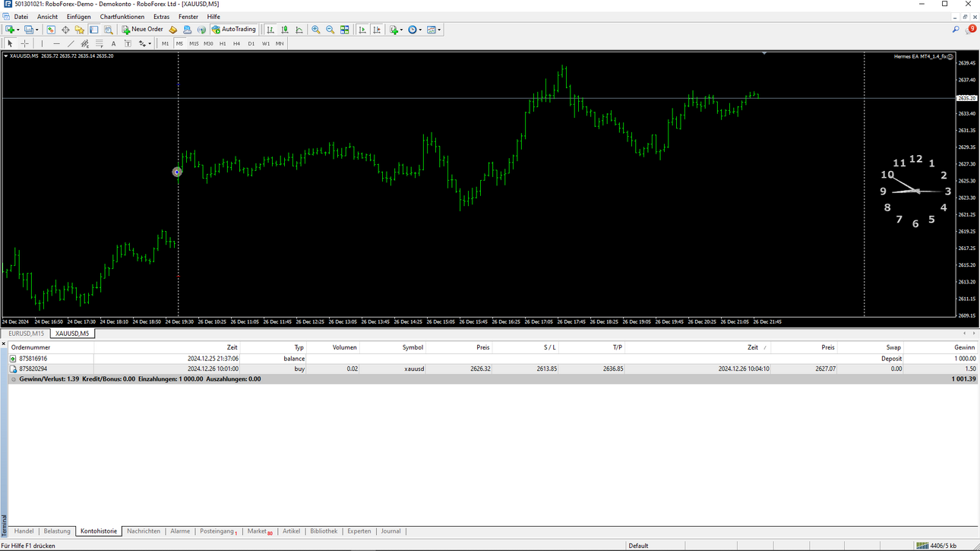980x551 pixels.
Task: Toggle AutoTrading on or off
Action: (234, 30)
